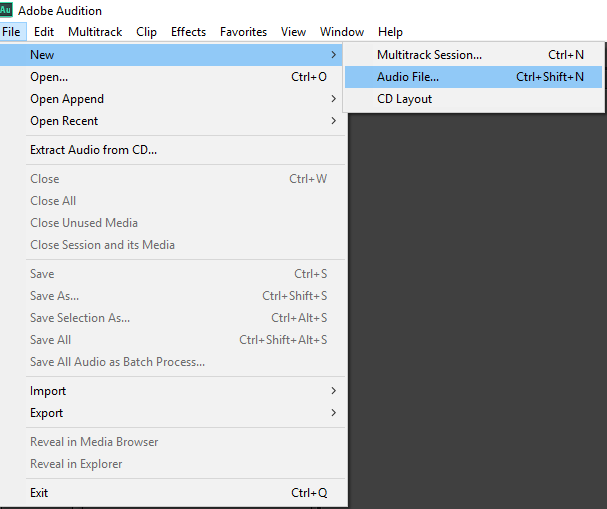
Task: Expand the Import submenu
Action: click(x=171, y=391)
